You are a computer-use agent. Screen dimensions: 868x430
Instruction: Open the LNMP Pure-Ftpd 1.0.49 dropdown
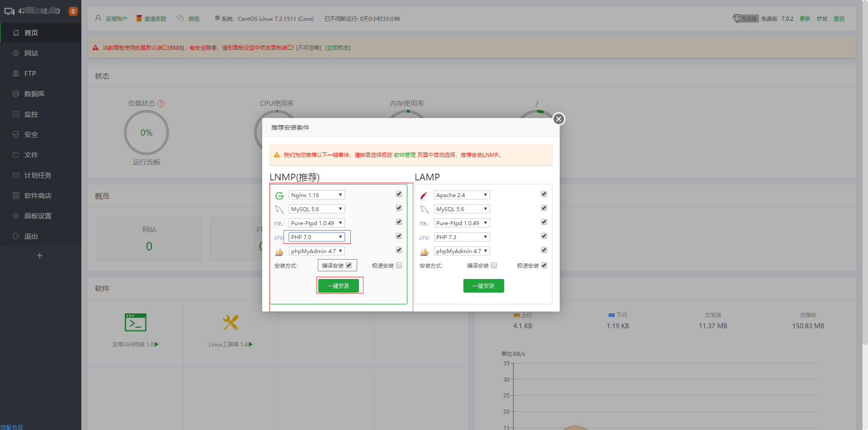point(317,223)
